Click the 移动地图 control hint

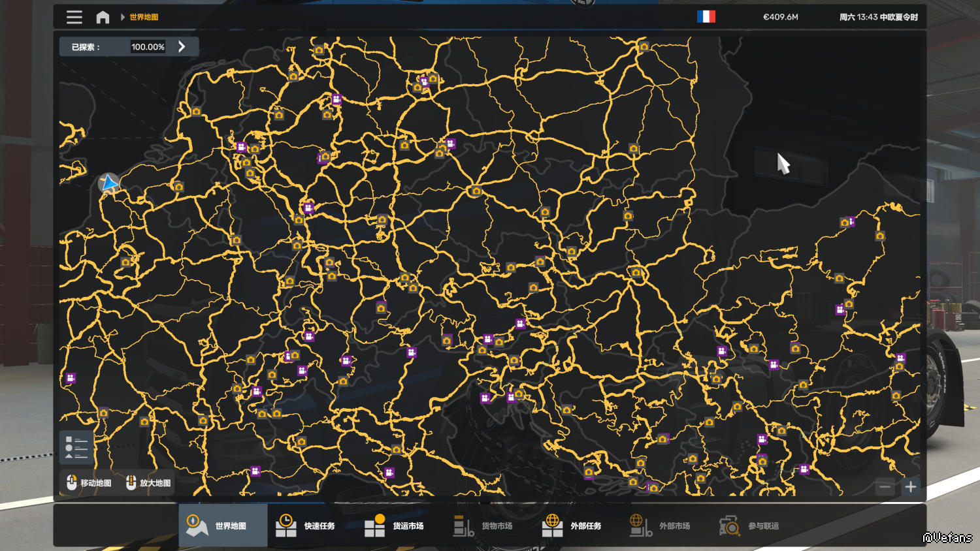coord(89,483)
